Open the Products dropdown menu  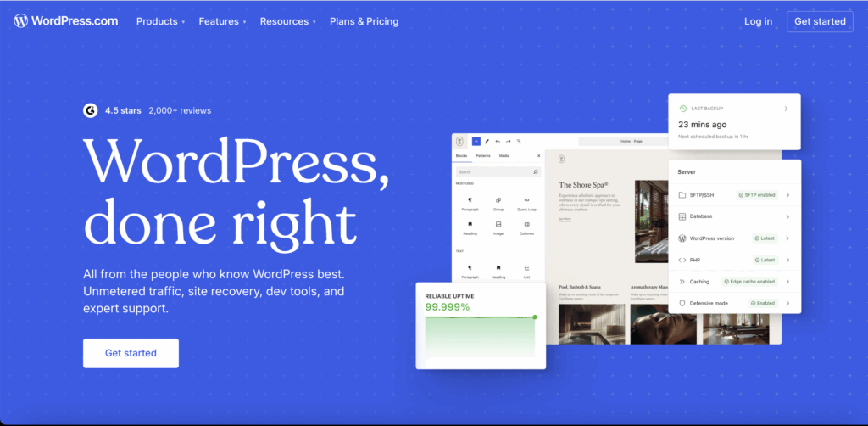[160, 21]
